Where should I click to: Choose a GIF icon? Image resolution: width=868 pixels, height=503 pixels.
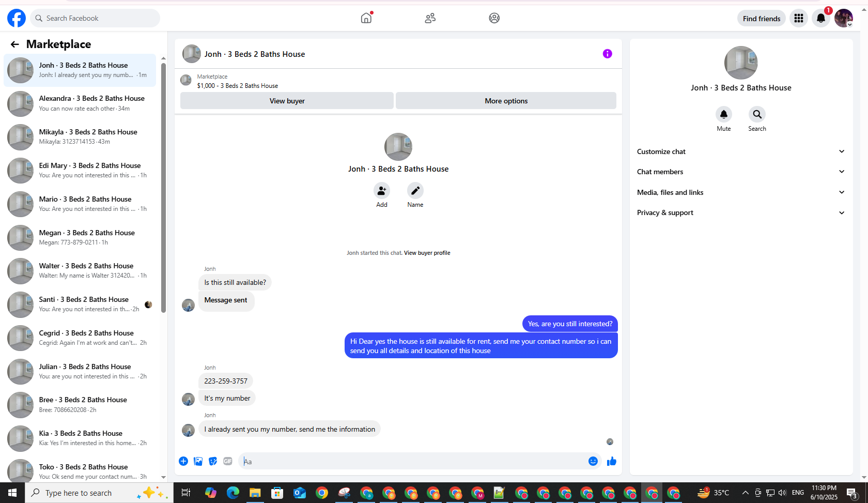pos(228,461)
